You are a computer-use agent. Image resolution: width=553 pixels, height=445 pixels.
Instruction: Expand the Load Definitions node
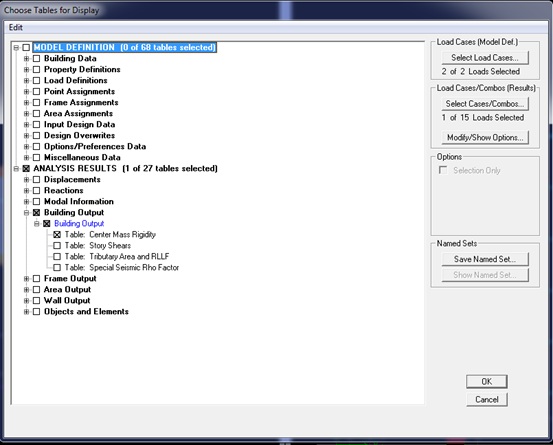tap(26, 80)
